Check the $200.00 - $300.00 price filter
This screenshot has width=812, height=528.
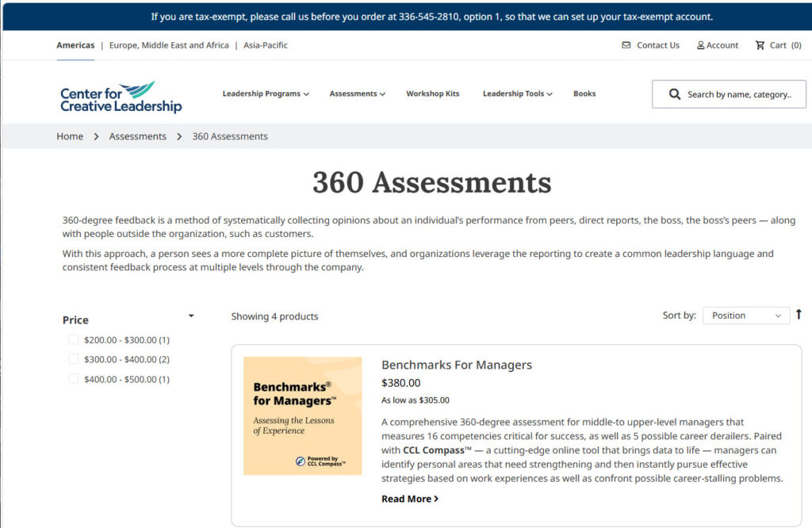tap(72, 339)
